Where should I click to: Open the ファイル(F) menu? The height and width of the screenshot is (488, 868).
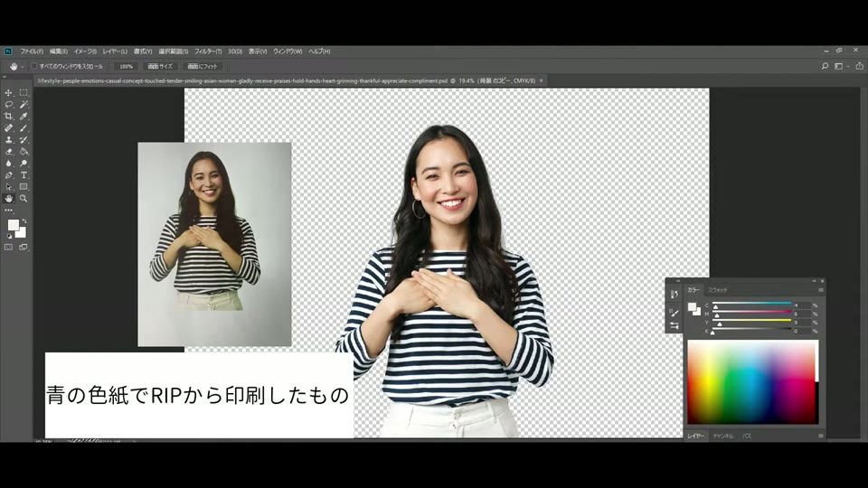coord(32,51)
